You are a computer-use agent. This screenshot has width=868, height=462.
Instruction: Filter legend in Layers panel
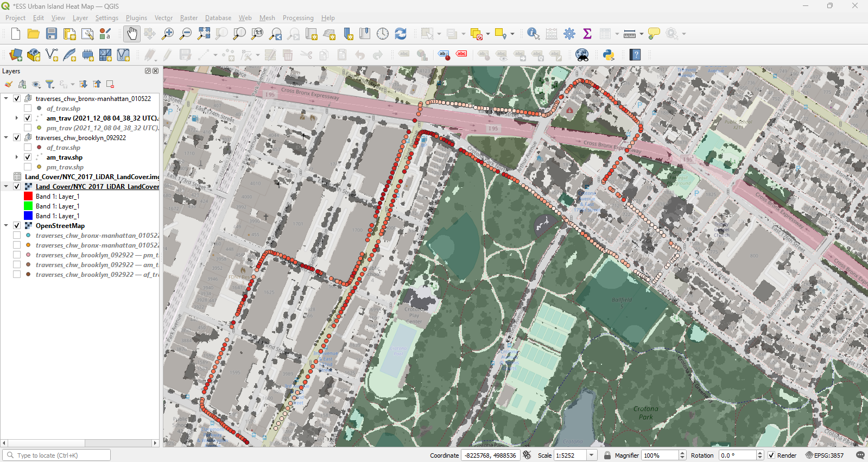[49, 84]
